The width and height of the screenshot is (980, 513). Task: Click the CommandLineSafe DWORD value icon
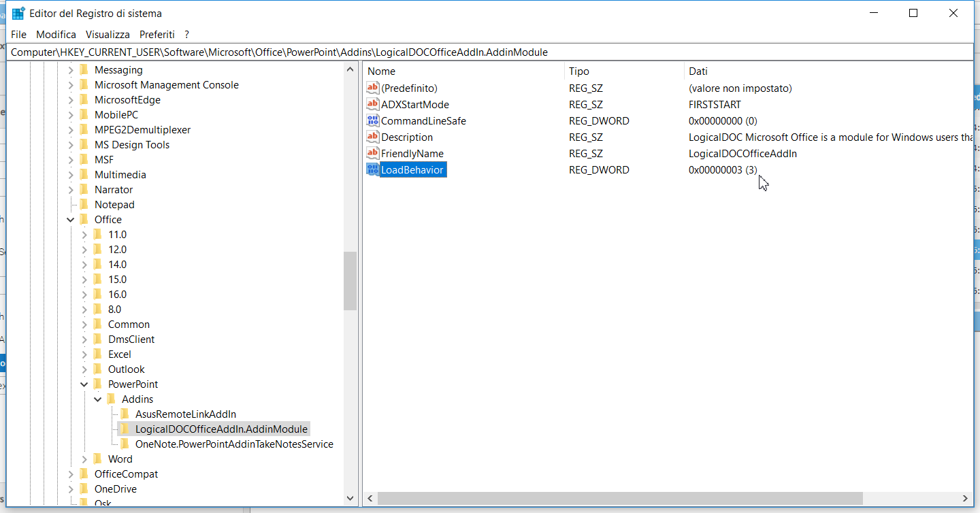(372, 120)
